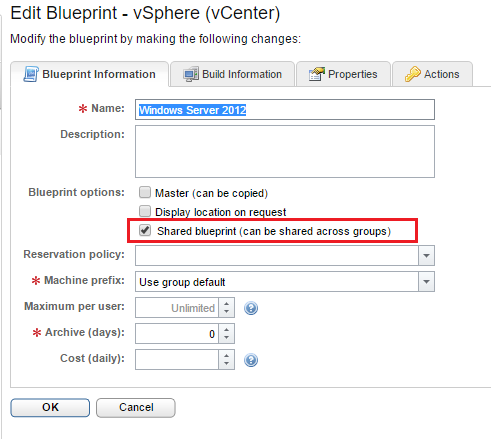Confirm changes with the OK button
491x439 pixels.
pyautogui.click(x=50, y=407)
